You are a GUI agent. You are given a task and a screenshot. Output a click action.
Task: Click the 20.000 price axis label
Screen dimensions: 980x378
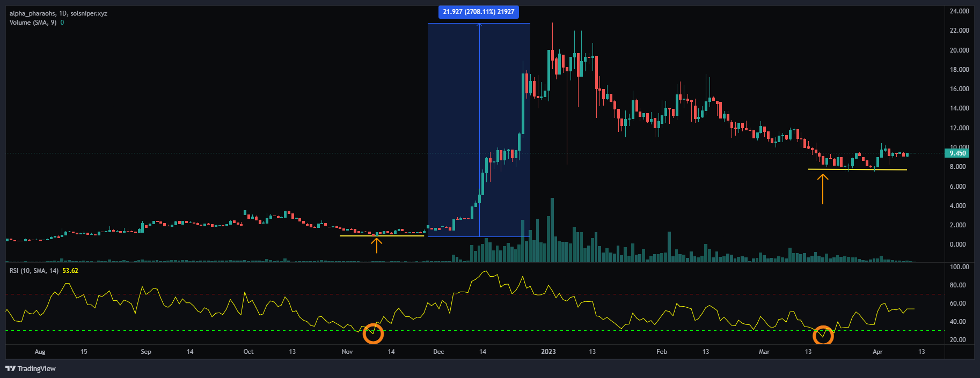click(959, 50)
